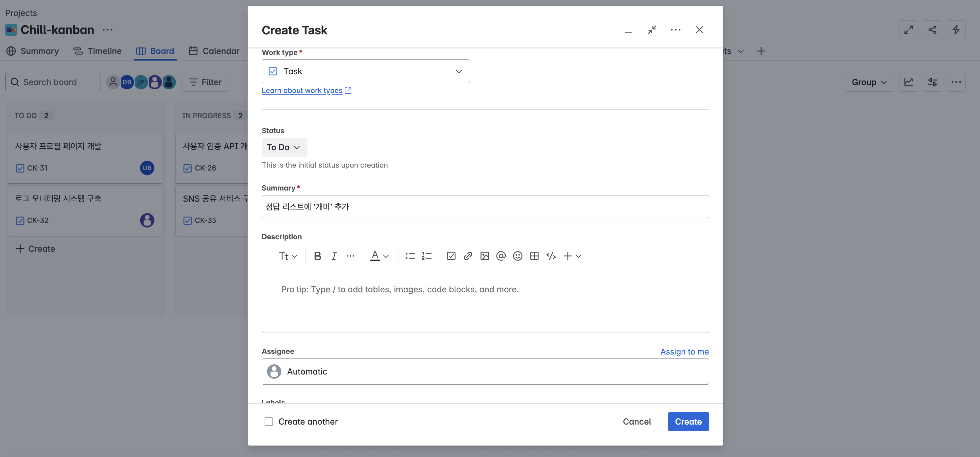Click into the Summary input field
The height and width of the screenshot is (457, 980).
tap(485, 207)
